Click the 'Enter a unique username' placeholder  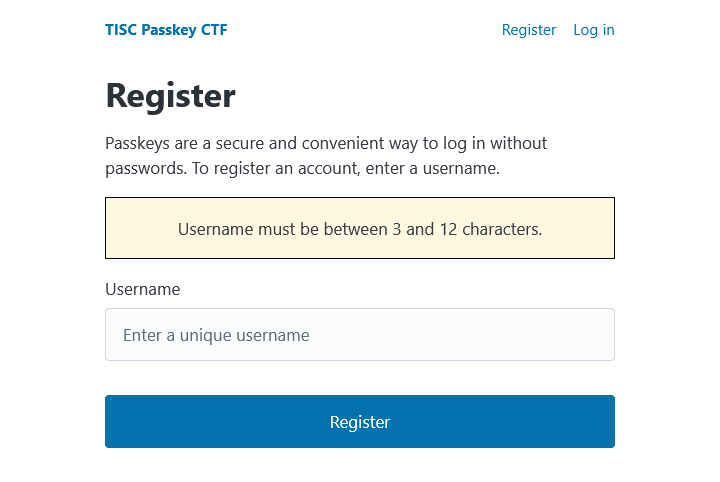(216, 335)
